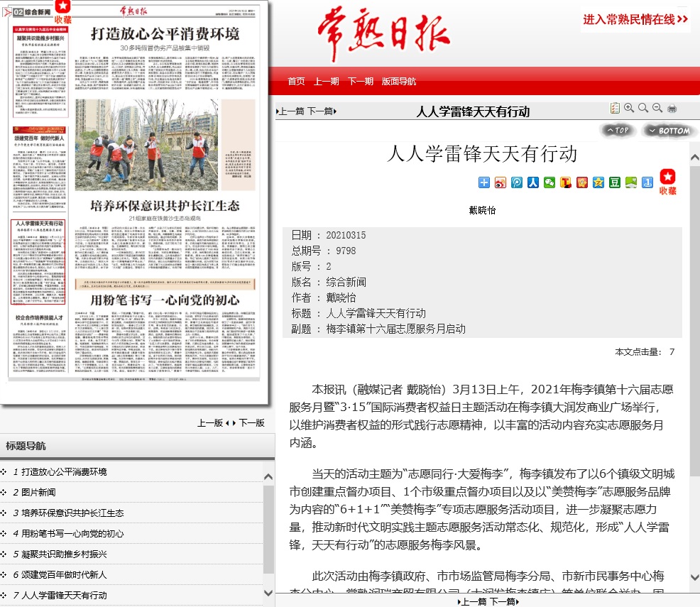Click 上一篇 at the bottom of the article

(x=474, y=601)
